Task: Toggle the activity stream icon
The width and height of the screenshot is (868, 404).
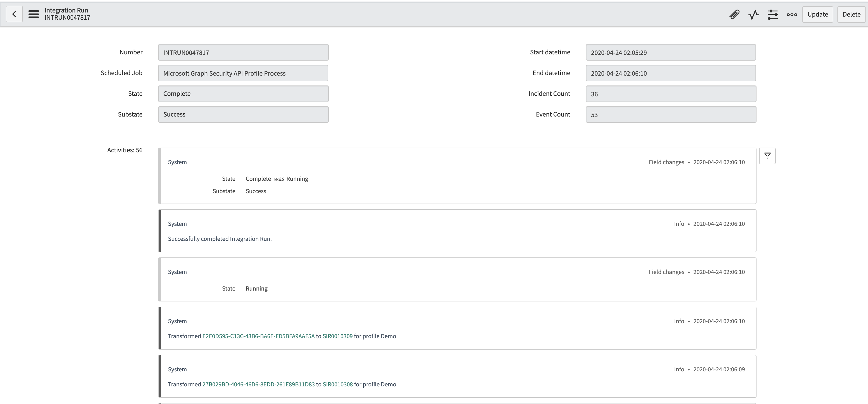Action: click(x=753, y=15)
